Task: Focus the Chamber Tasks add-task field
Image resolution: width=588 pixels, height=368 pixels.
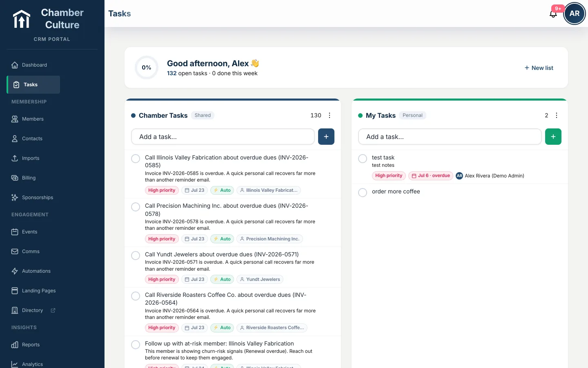Action: 223,137
